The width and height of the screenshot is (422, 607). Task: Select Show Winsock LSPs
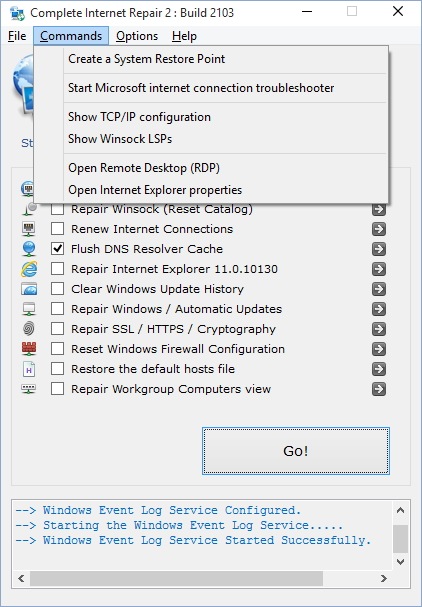coord(226,139)
